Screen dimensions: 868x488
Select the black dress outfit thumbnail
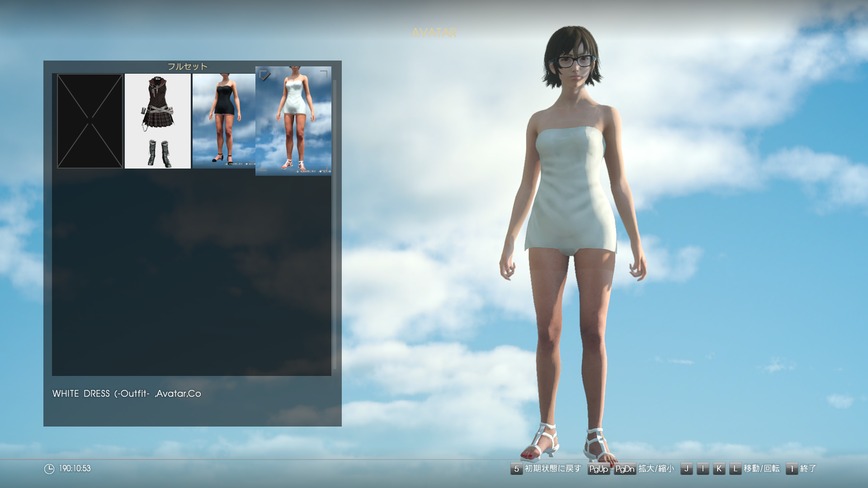(x=223, y=121)
